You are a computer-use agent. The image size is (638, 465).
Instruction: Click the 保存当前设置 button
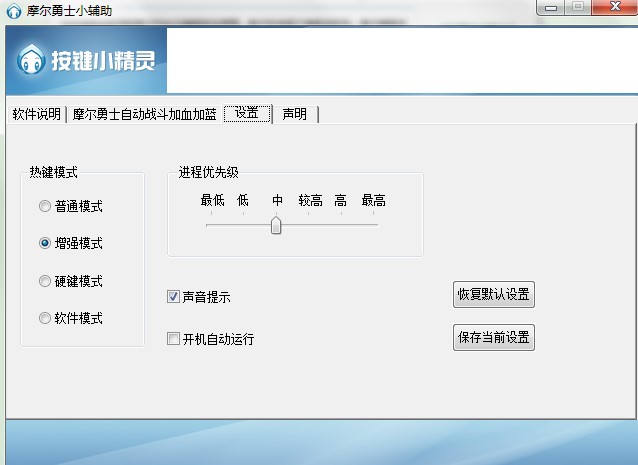coord(494,337)
